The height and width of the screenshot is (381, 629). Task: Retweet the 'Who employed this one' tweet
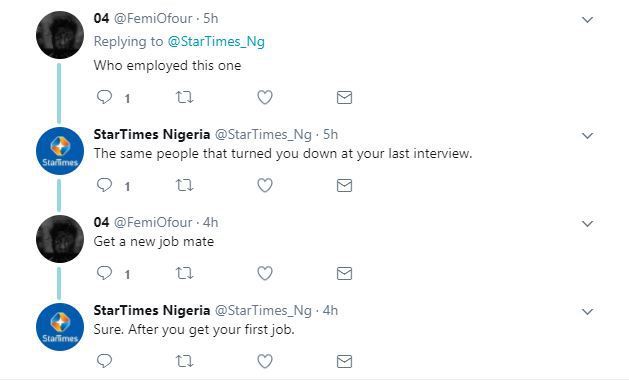pyautogui.click(x=185, y=97)
